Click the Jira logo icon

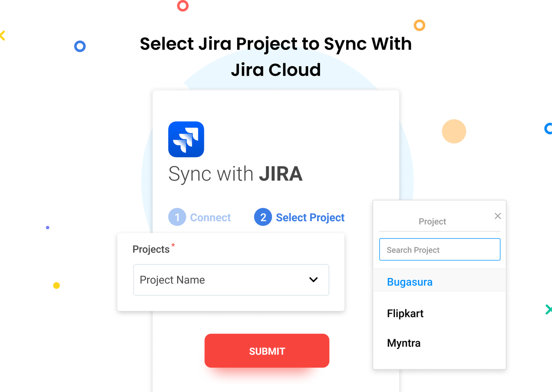point(186,139)
